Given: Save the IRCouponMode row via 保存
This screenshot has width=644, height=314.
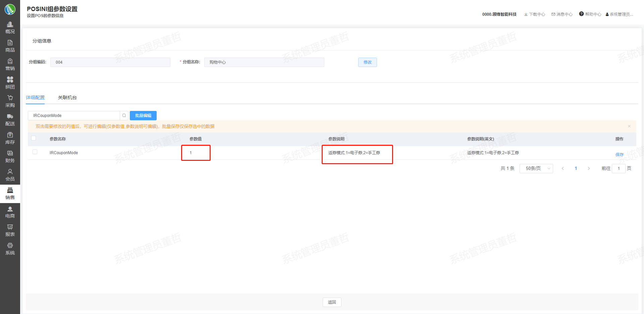Looking at the screenshot, I should tap(620, 155).
